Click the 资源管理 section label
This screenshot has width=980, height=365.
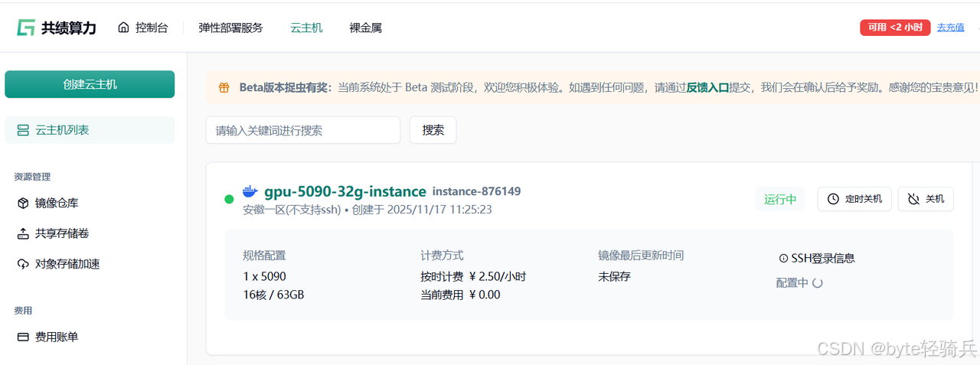[32, 177]
